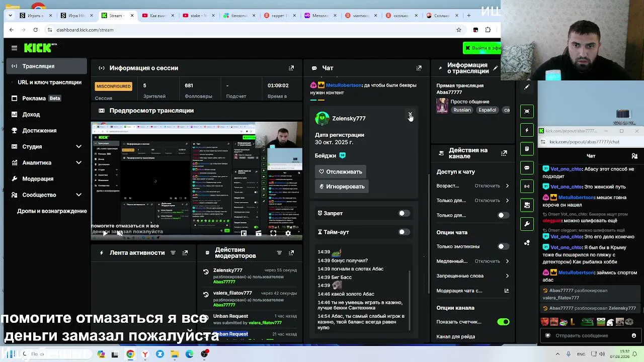Select the Russian language tag
Image resolution: width=644 pixels, height=362 pixels.
point(462,110)
